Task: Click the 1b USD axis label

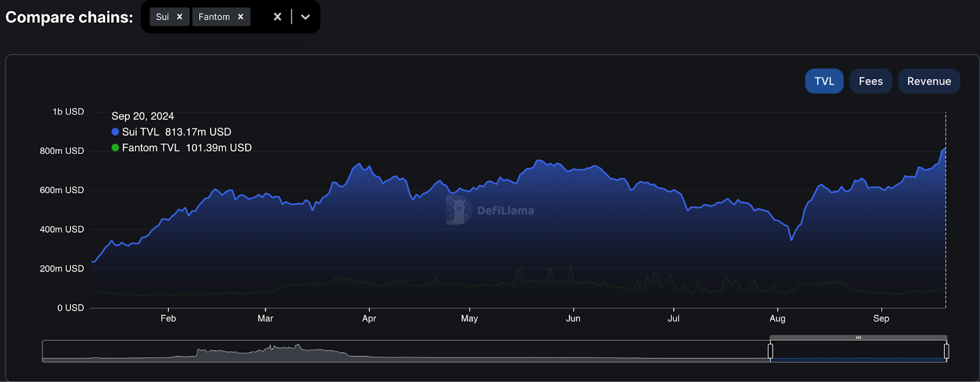Action: [x=68, y=112]
